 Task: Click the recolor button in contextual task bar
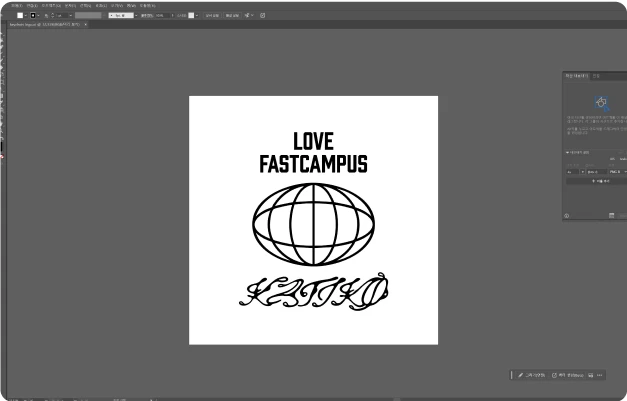click(568, 375)
